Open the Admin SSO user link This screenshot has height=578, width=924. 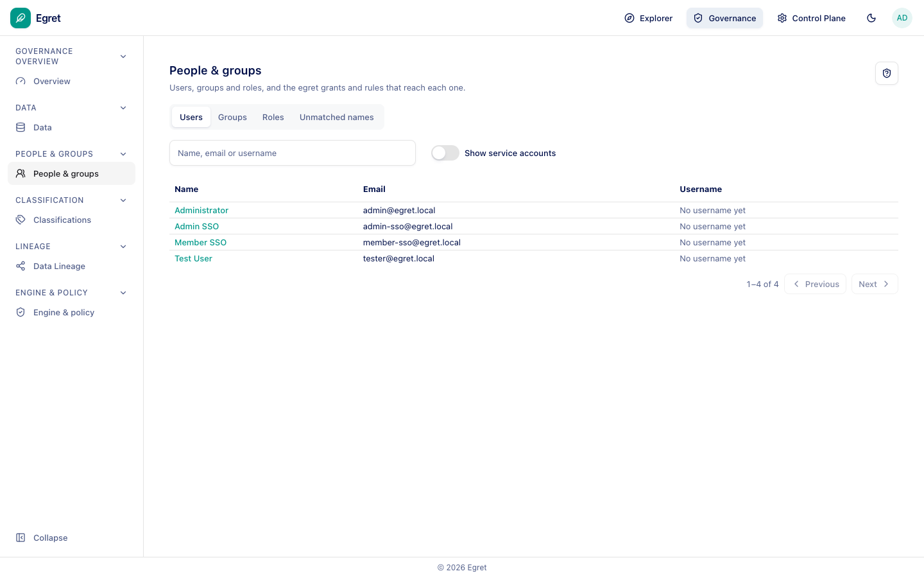click(x=196, y=227)
